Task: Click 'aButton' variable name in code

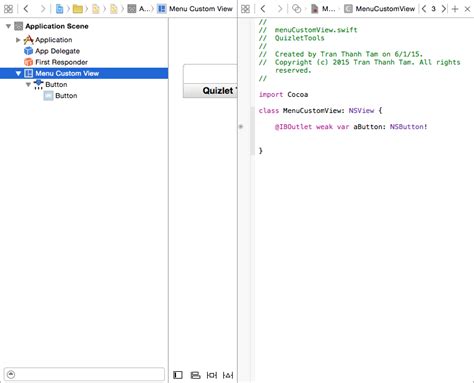Action: pos(369,127)
